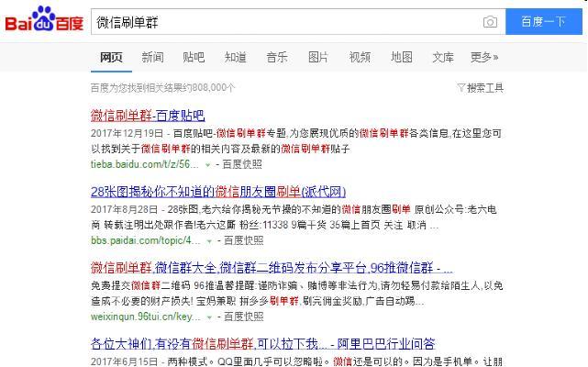Expand arrow next to tieba.baidu.com URL

pos(208,165)
